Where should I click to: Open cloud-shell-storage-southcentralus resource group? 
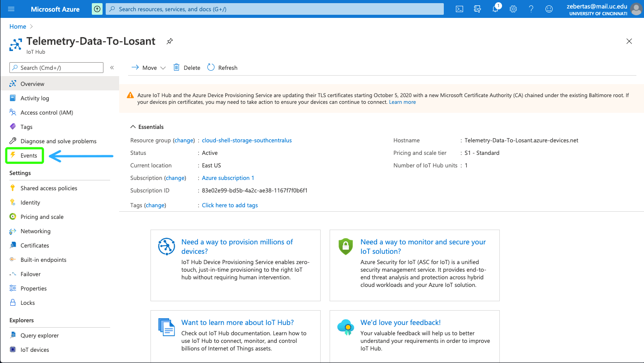click(x=247, y=140)
